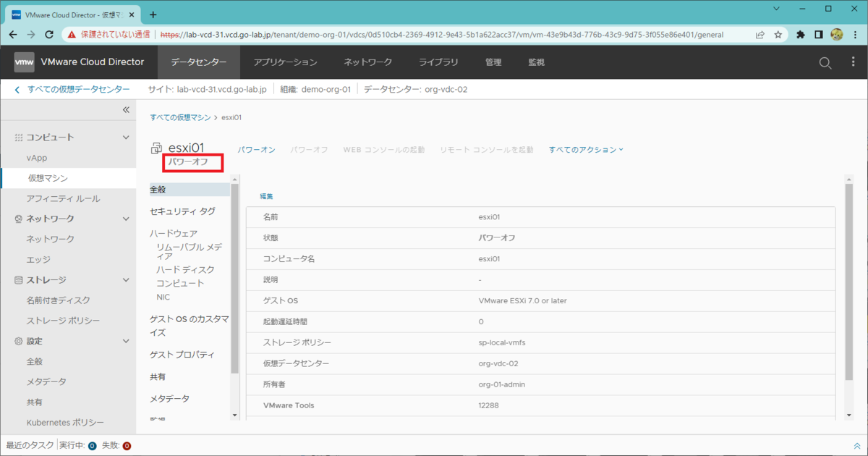Open the アプリケーション tab

click(286, 62)
